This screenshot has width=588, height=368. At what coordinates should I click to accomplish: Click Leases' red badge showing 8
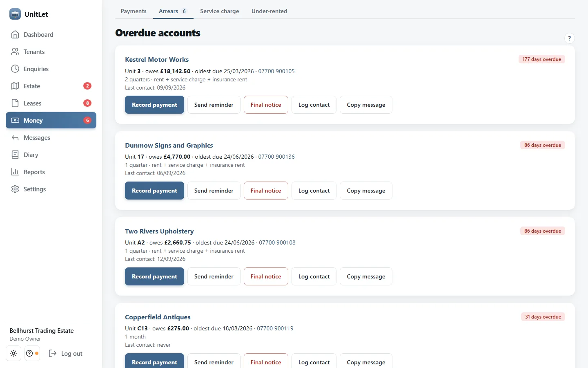[87, 103]
